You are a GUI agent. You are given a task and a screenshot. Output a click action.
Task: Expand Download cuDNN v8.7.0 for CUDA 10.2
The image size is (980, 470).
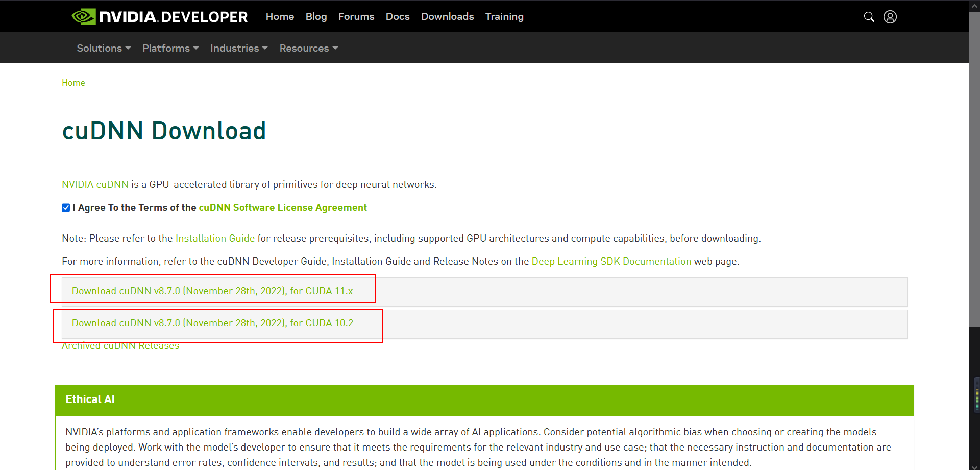coord(484,324)
